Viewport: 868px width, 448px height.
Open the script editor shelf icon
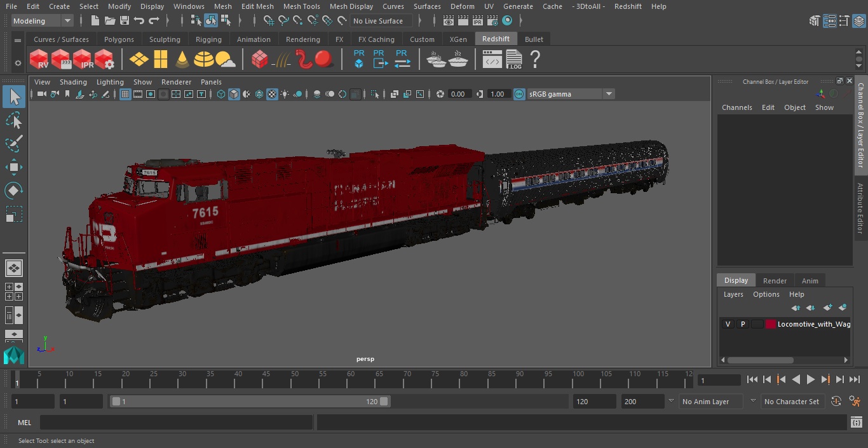(492, 60)
